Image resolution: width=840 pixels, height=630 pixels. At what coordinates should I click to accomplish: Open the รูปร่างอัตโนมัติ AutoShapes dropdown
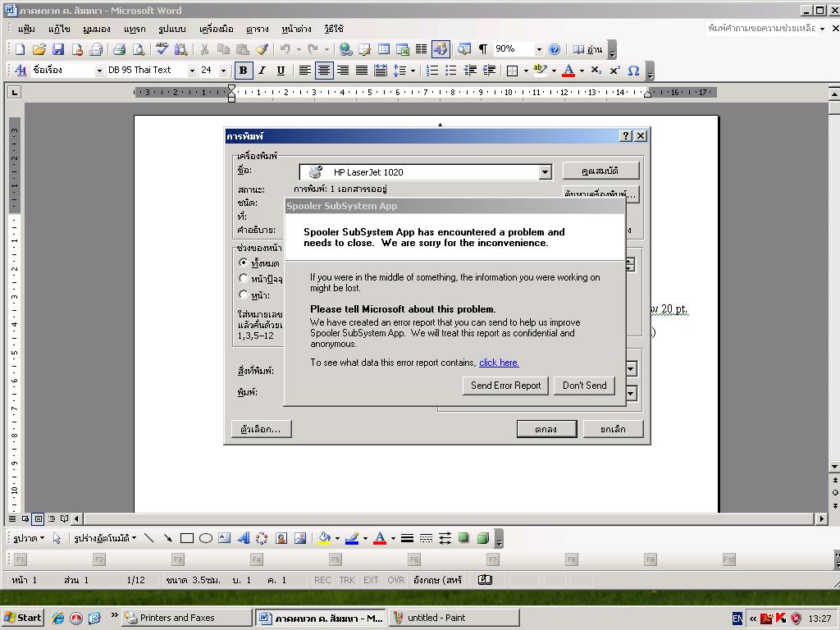[105, 538]
